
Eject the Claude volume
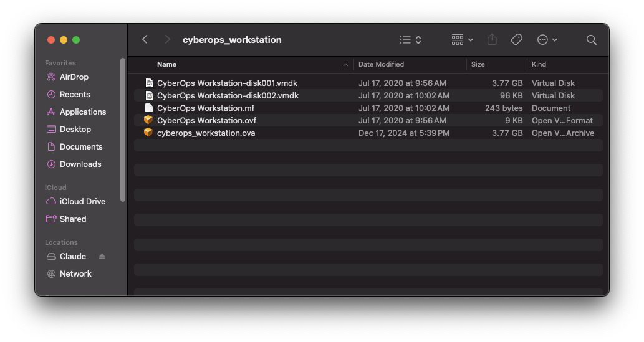(x=102, y=257)
